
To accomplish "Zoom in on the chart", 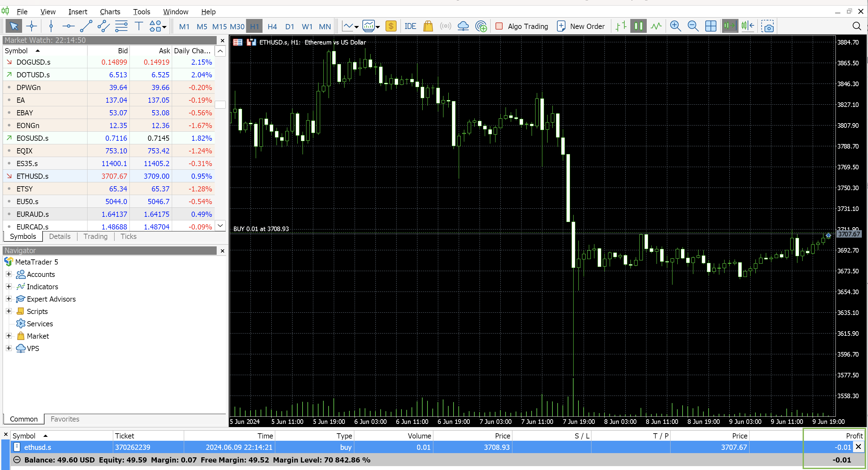I will click(675, 26).
